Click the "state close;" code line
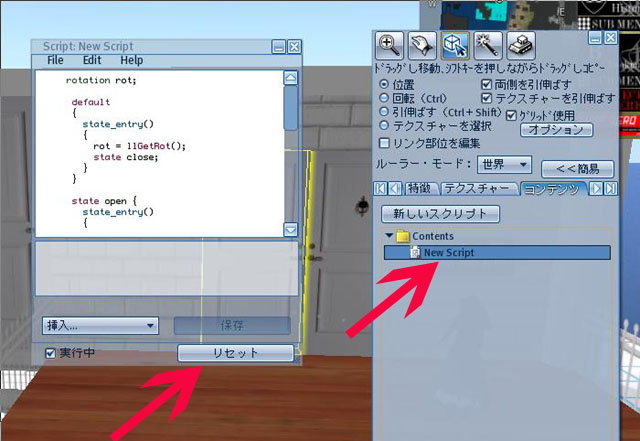The image size is (640, 441). tap(126, 157)
